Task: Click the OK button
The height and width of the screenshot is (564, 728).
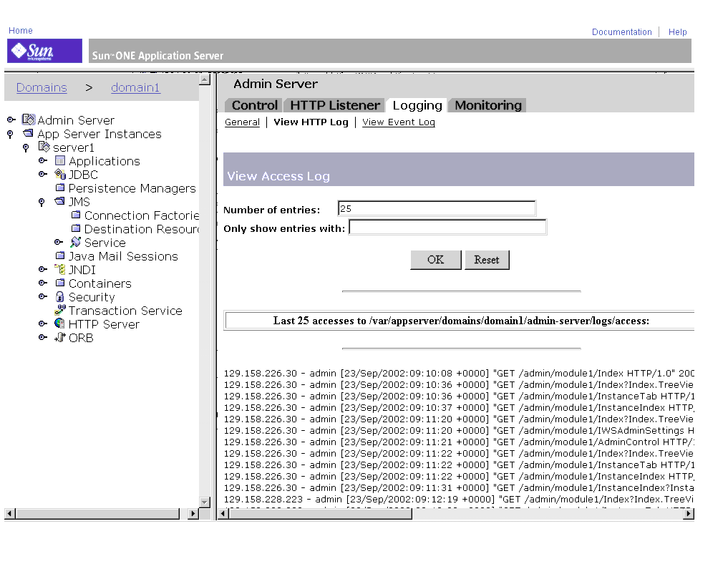Action: (x=435, y=260)
